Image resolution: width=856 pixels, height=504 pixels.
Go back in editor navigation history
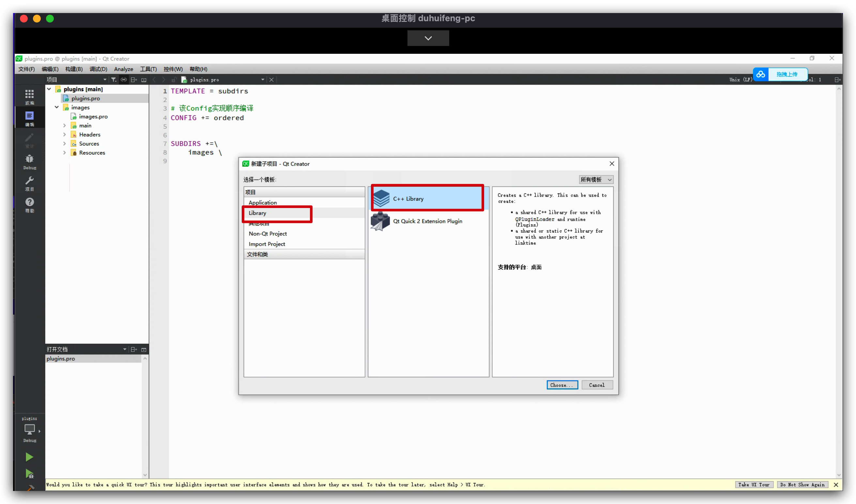pos(154,80)
